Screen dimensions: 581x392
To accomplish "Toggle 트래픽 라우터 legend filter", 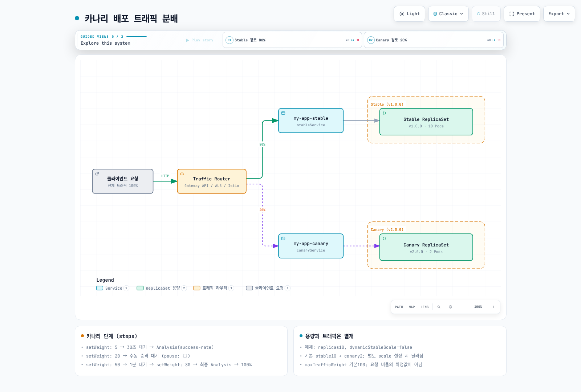I will click(214, 288).
